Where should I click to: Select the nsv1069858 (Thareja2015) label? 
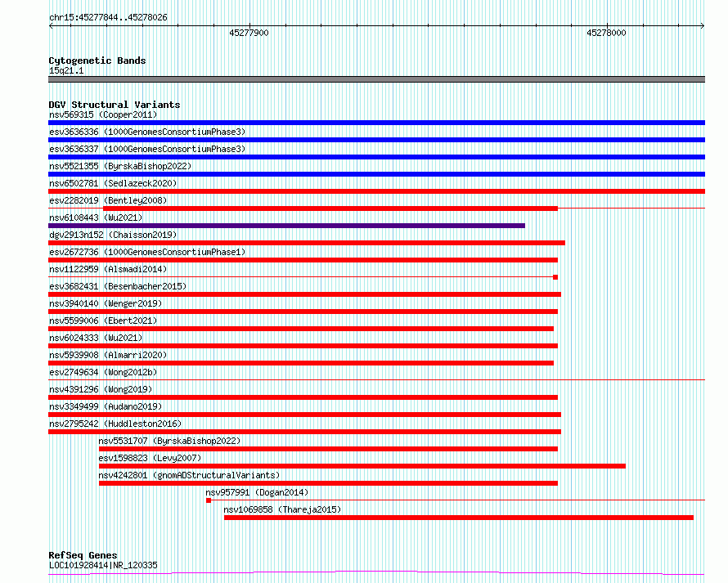[x=282, y=509]
